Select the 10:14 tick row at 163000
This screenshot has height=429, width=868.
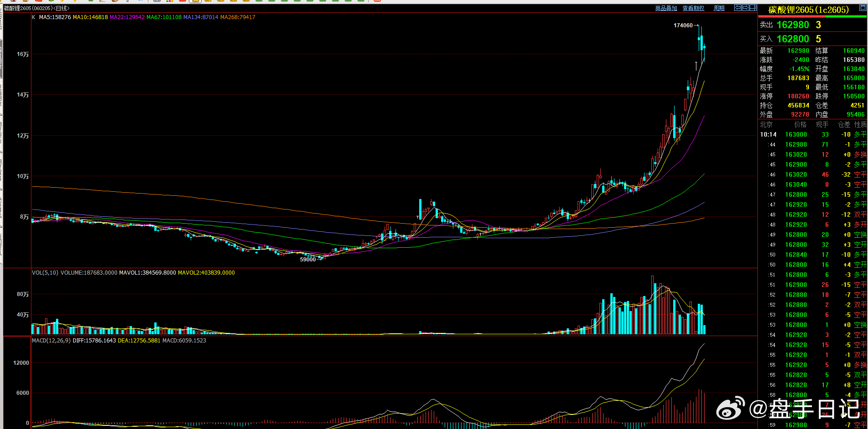[x=813, y=135]
